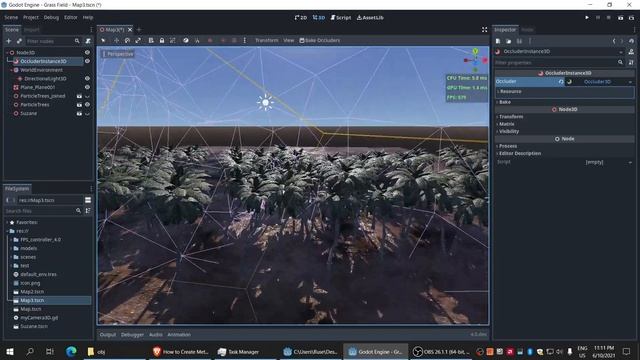Toggle local space mode globe icon

[x=186, y=40]
